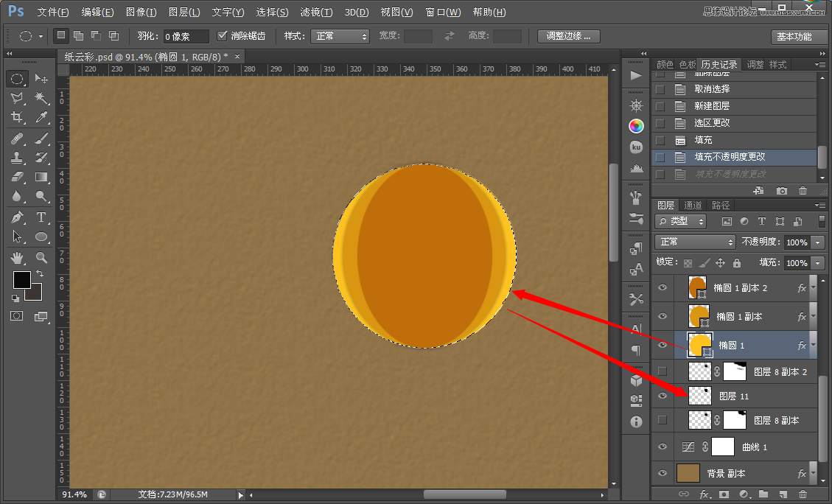Select the Gradient tool
The image size is (832, 504).
point(41,177)
